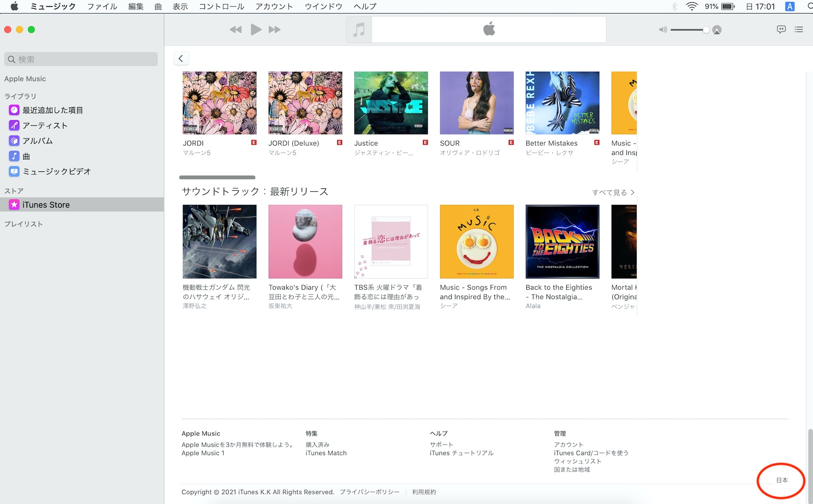This screenshot has width=813, height=504.
Task: Click the 国または地域 footer link
Action: (572, 470)
